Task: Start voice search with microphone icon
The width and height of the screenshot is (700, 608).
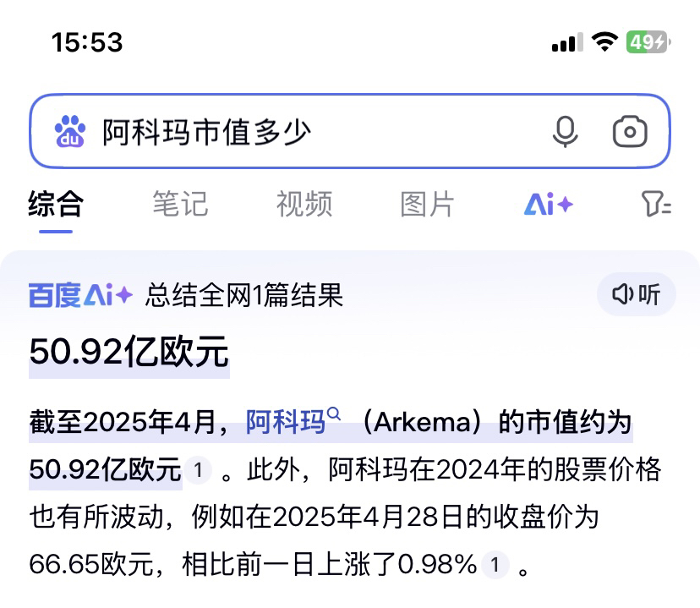Action: 566,131
